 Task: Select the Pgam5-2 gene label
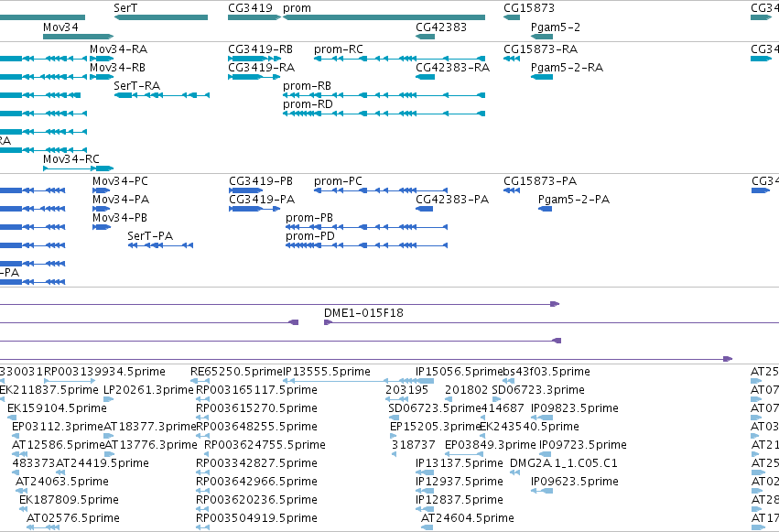click(x=556, y=27)
